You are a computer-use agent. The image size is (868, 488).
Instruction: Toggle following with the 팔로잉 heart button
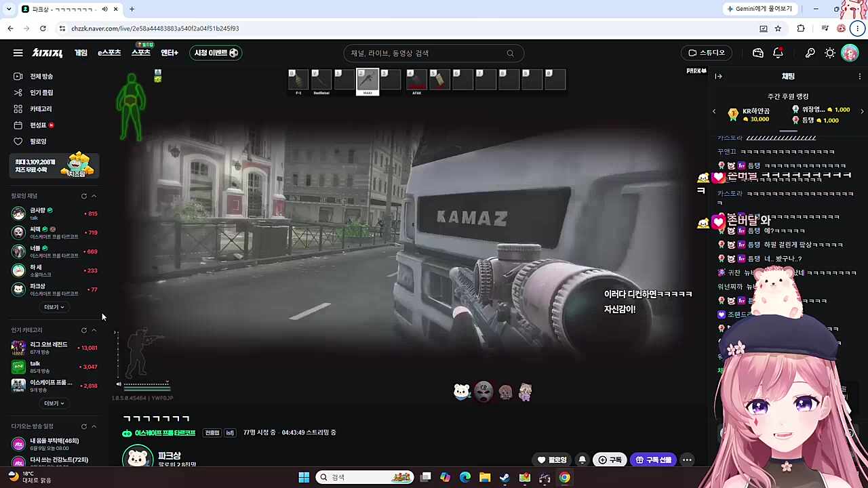[552, 460]
